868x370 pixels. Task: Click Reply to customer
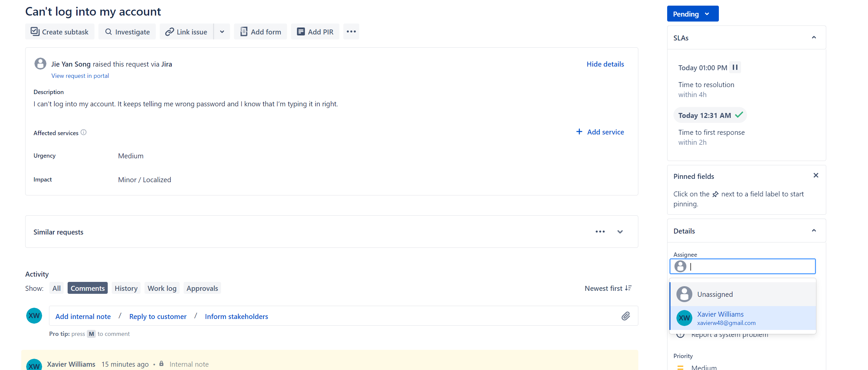click(158, 316)
